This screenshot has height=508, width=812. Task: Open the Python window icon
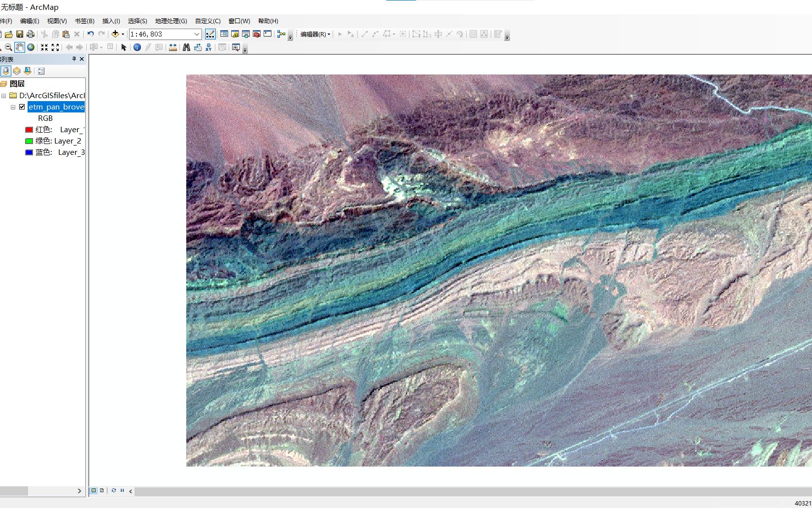pyautogui.click(x=268, y=34)
